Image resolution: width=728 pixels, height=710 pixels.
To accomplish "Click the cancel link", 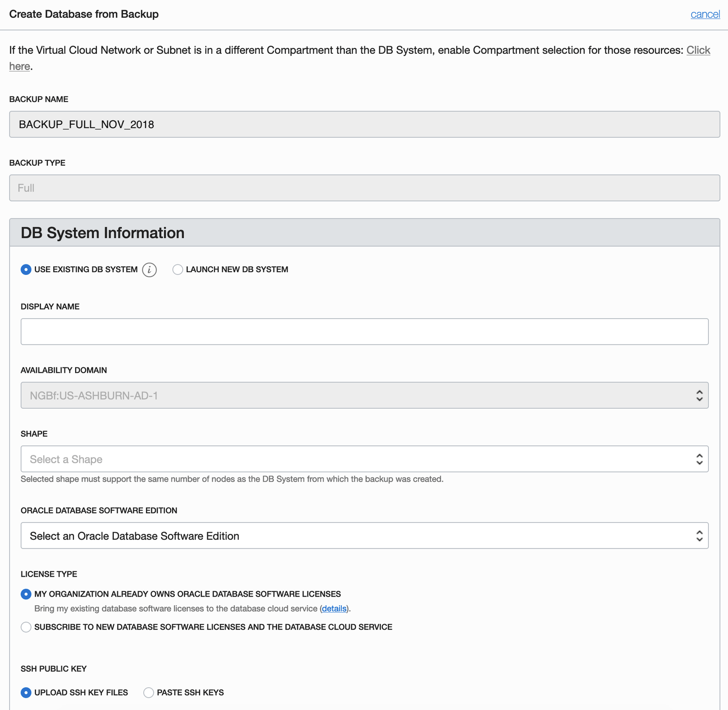I will [x=705, y=15].
